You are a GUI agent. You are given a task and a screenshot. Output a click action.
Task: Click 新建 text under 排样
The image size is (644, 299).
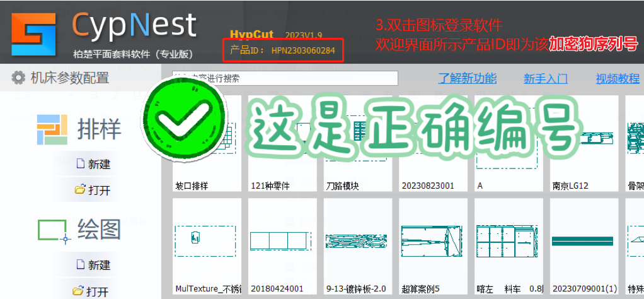tap(100, 165)
